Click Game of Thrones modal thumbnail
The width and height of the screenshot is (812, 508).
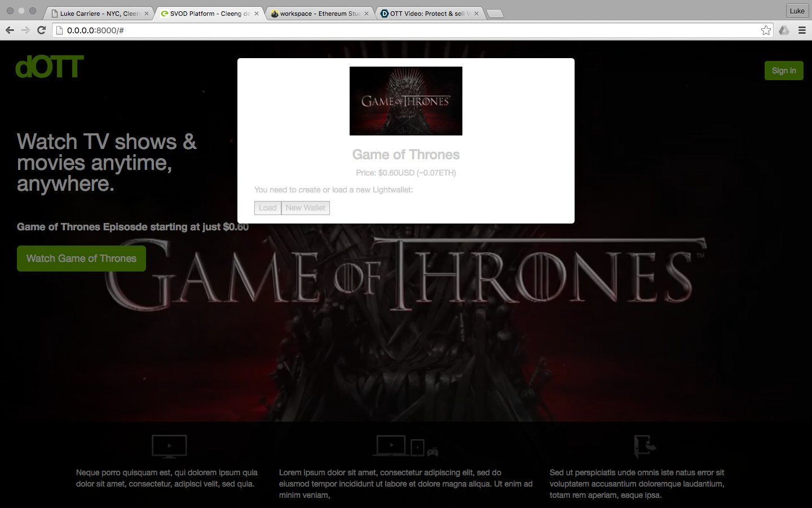point(406,101)
